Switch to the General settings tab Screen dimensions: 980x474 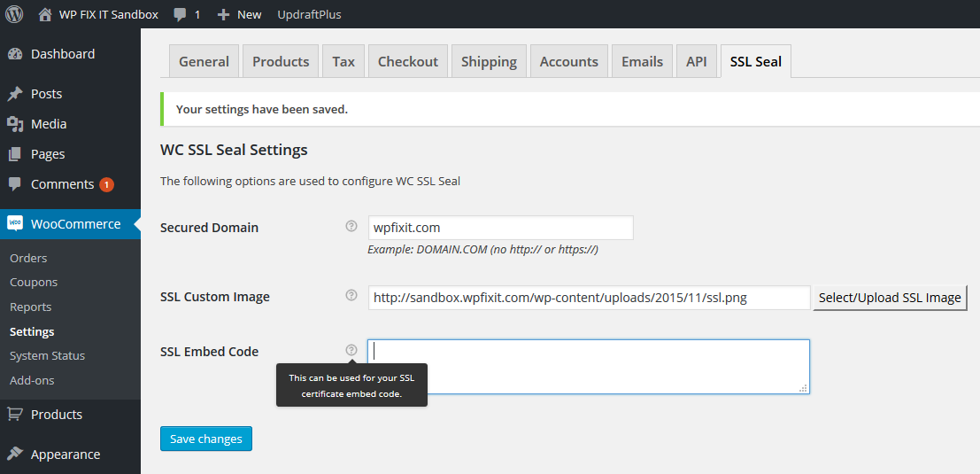pos(204,61)
